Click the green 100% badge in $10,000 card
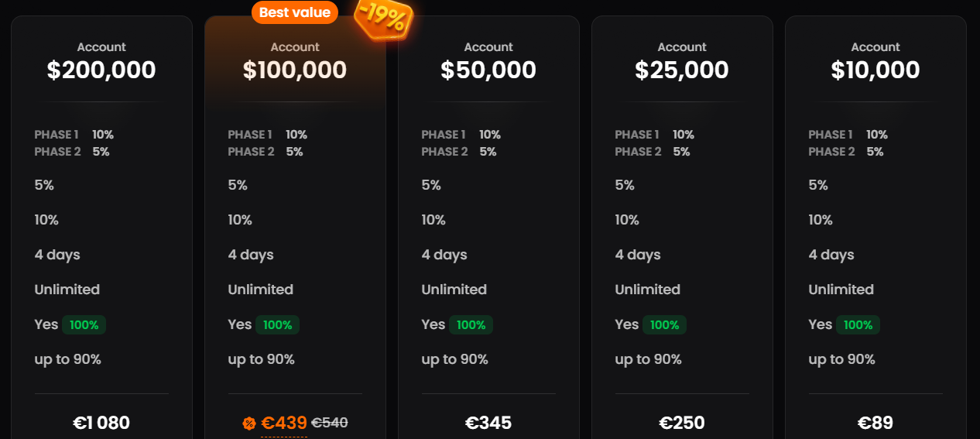 [x=858, y=325]
